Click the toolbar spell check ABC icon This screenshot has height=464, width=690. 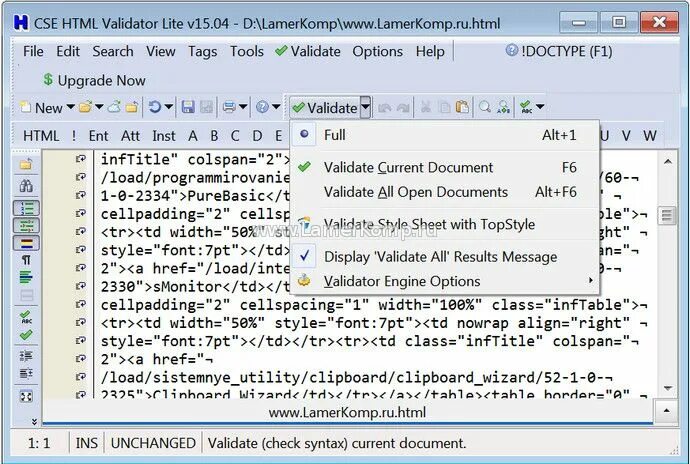click(525, 107)
